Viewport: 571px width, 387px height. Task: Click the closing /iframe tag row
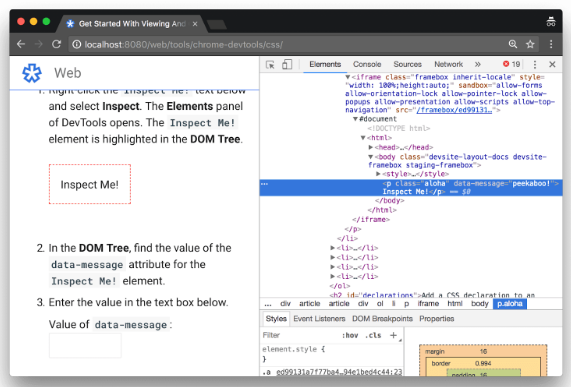click(x=371, y=220)
